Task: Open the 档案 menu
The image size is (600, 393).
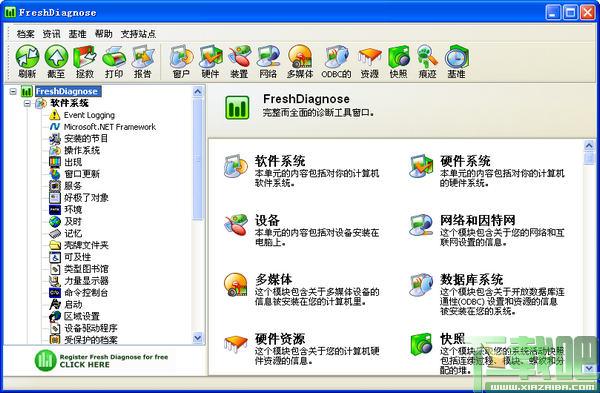Action: pyautogui.click(x=26, y=34)
